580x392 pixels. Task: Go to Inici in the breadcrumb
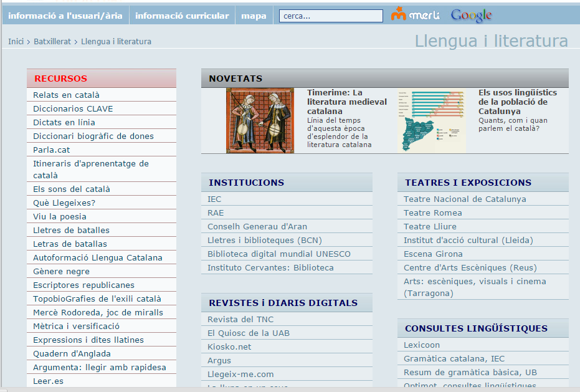pos(16,42)
